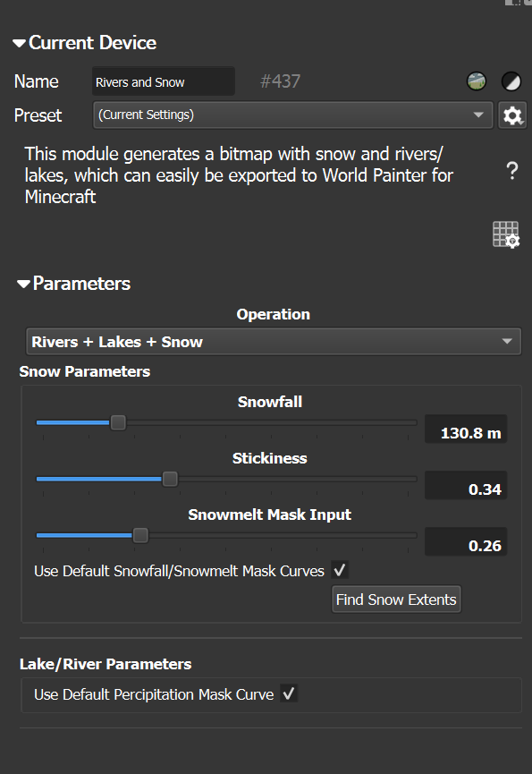Screen dimensions: 532x774
Task: Click the black-and-white half-circle icon
Action: coord(511,81)
